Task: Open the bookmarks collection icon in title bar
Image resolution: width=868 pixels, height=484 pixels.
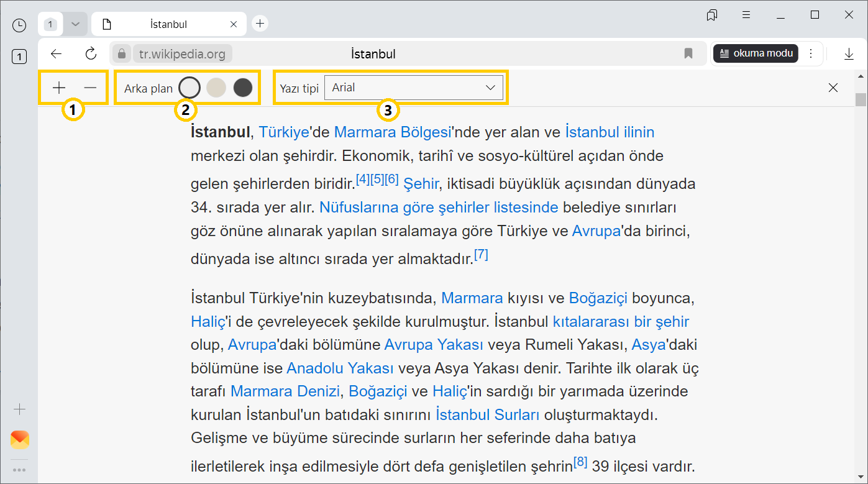Action: click(712, 16)
